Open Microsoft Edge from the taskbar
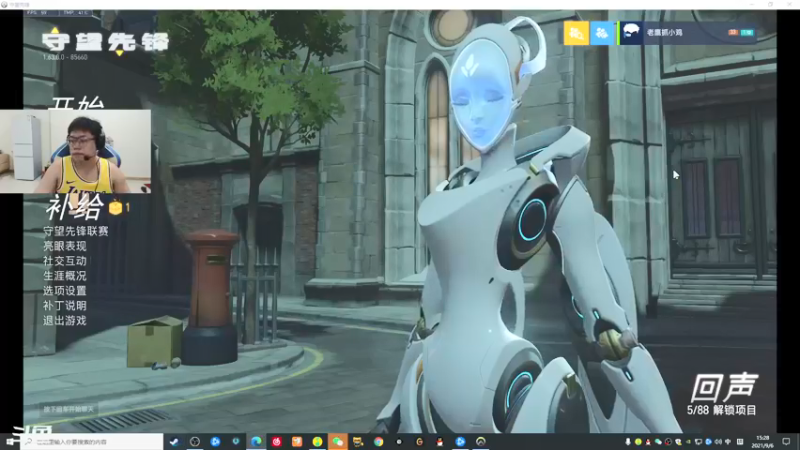 [256, 442]
